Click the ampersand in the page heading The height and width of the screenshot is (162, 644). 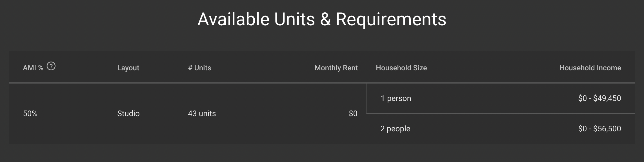[x=325, y=19]
